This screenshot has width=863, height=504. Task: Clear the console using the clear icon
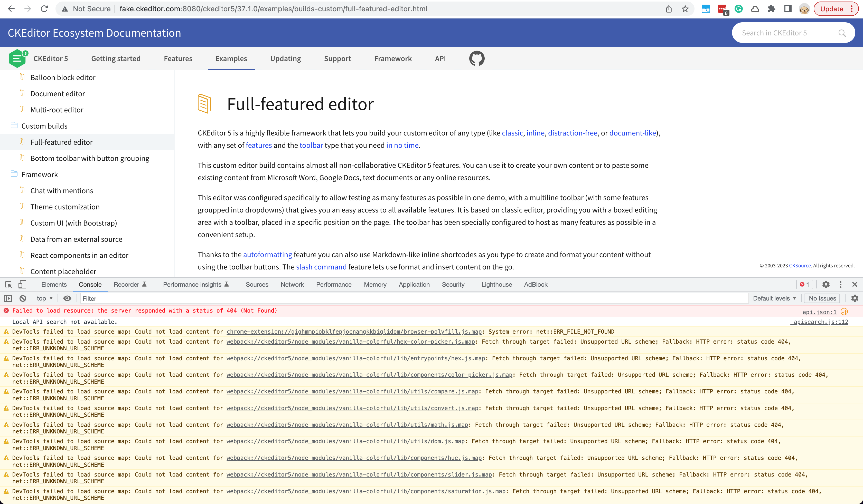click(x=22, y=298)
